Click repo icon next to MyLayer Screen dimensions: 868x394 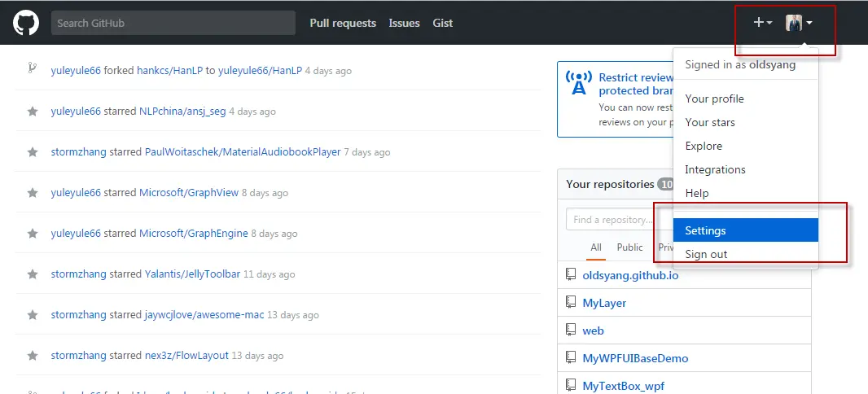tap(571, 301)
